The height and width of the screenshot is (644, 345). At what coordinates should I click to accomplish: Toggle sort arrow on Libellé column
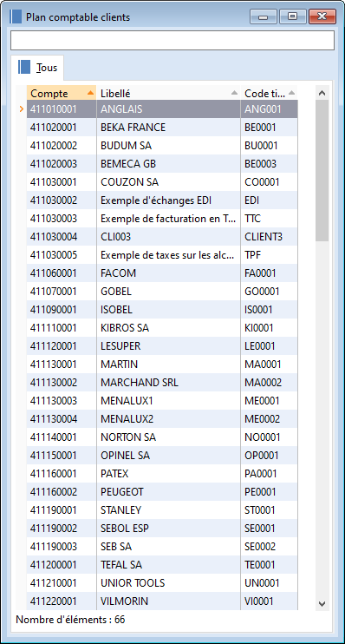234,93
